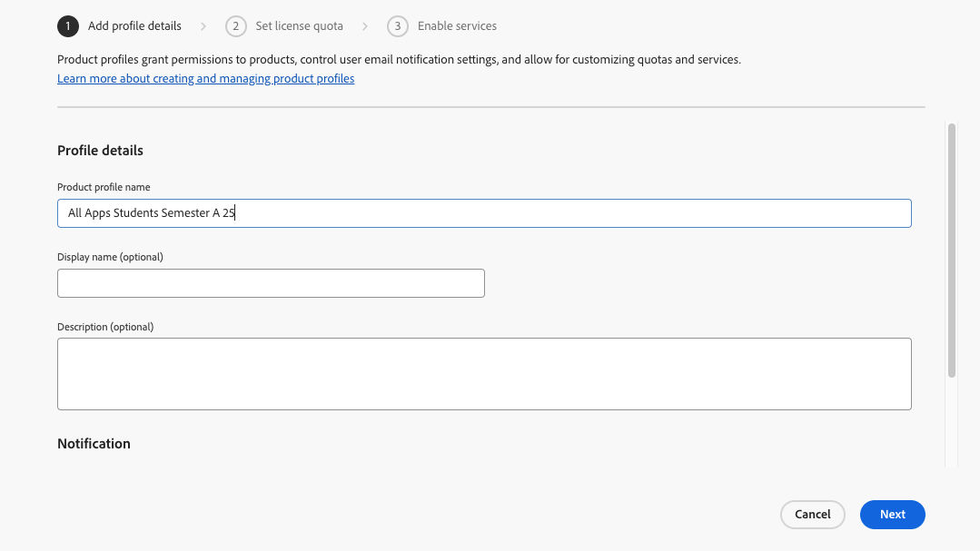Image resolution: width=980 pixels, height=551 pixels.
Task: Open the learn more about product profiles link
Action: 205,78
